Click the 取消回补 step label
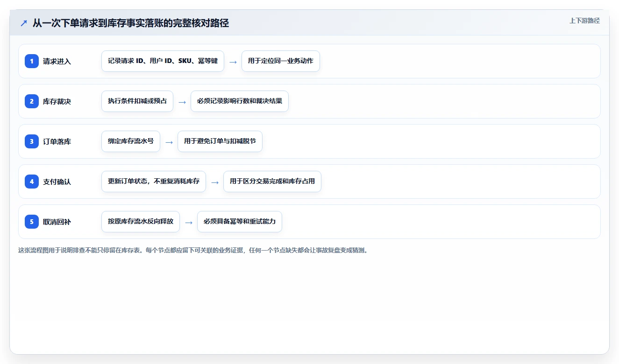 coord(57,222)
